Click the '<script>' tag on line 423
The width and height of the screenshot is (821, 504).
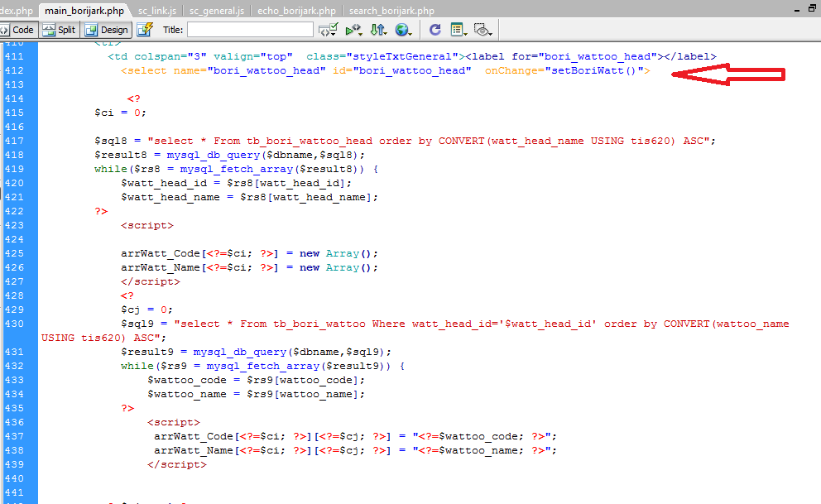[147, 226]
